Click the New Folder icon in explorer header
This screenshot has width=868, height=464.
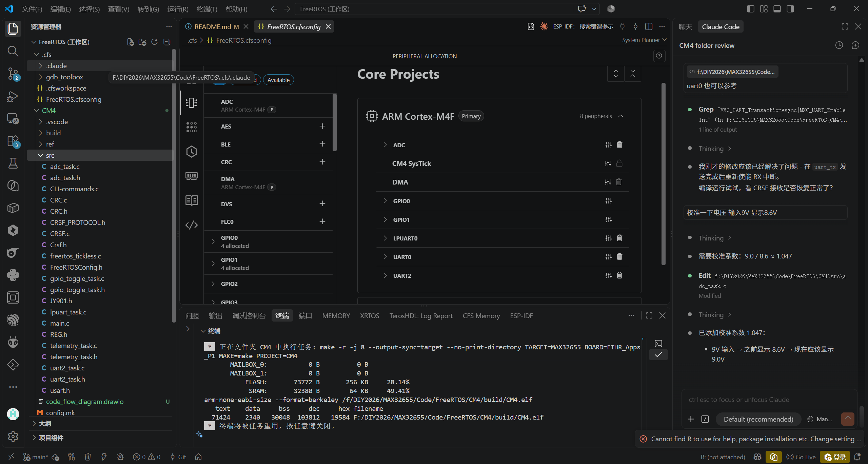click(142, 42)
